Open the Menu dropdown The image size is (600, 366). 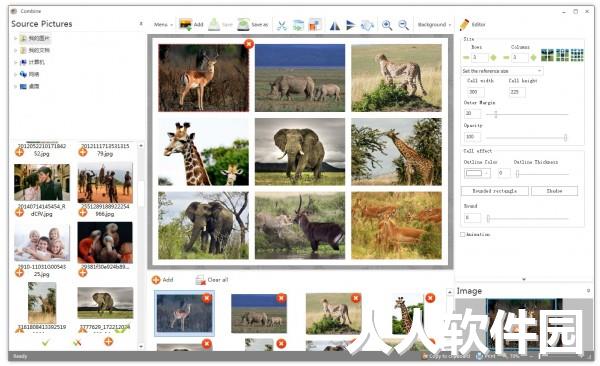tap(163, 25)
